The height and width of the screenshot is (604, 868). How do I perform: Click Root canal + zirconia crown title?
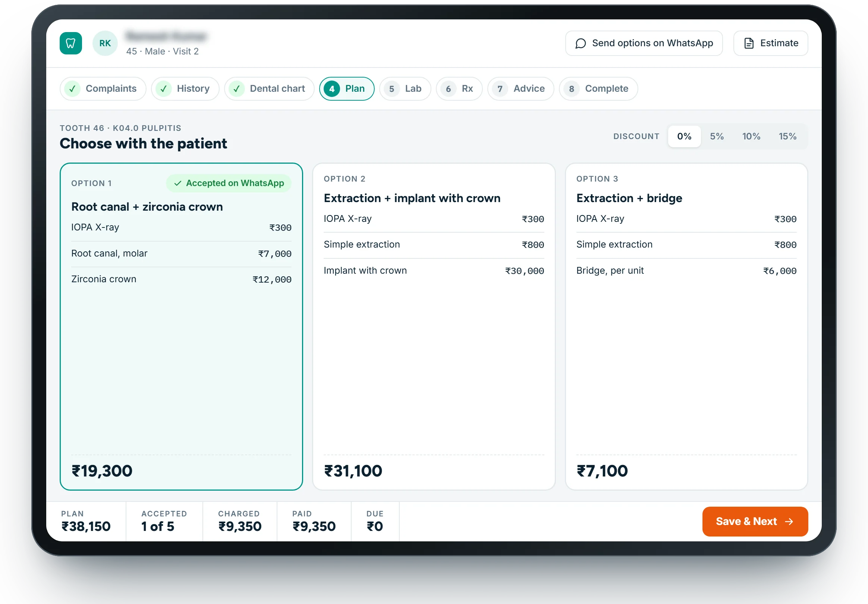tap(147, 207)
